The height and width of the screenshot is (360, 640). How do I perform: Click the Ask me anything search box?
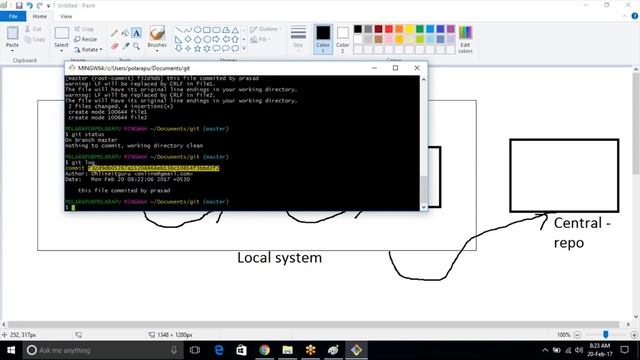coord(103,350)
